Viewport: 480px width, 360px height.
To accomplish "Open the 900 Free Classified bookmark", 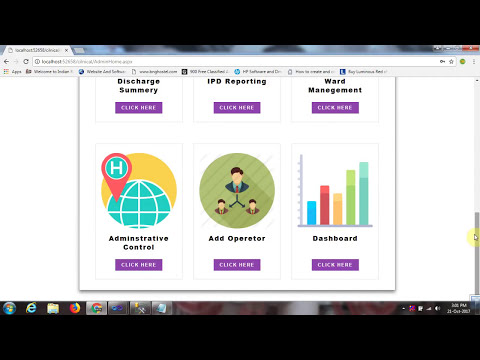I will click(205, 72).
